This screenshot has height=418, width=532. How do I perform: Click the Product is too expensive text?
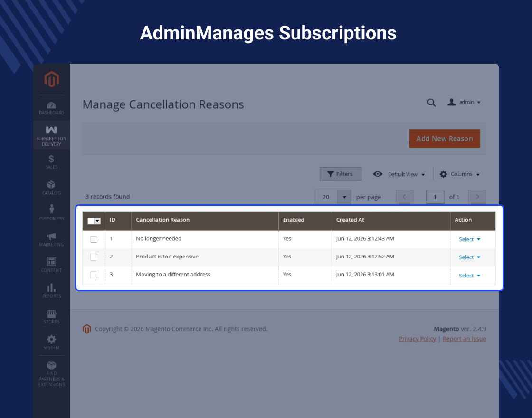click(167, 256)
